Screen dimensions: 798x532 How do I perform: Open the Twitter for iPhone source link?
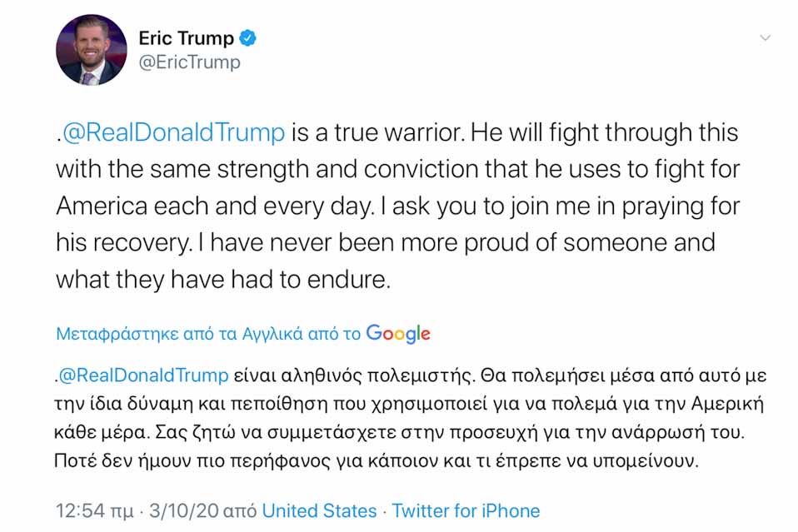click(466, 510)
